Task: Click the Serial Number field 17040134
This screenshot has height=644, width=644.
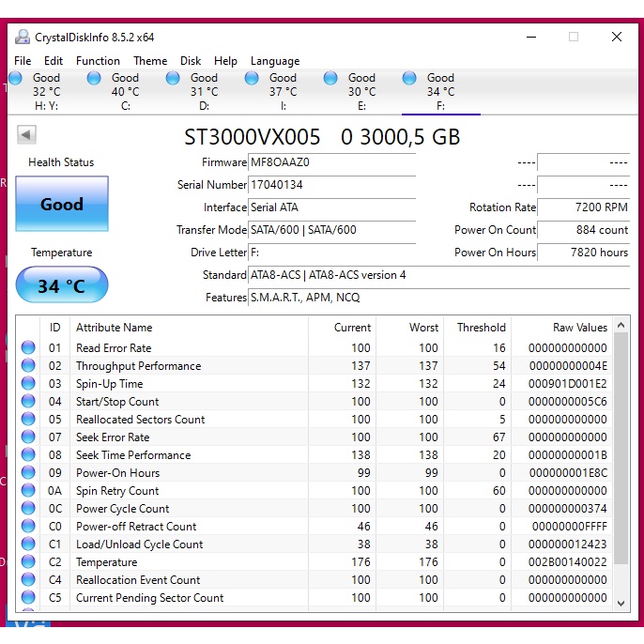Action: click(332, 185)
